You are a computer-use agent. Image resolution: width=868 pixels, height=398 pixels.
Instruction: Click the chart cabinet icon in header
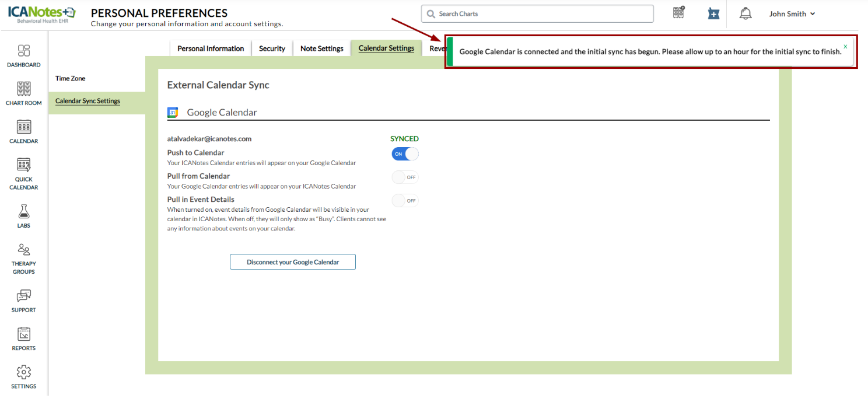[x=678, y=13]
